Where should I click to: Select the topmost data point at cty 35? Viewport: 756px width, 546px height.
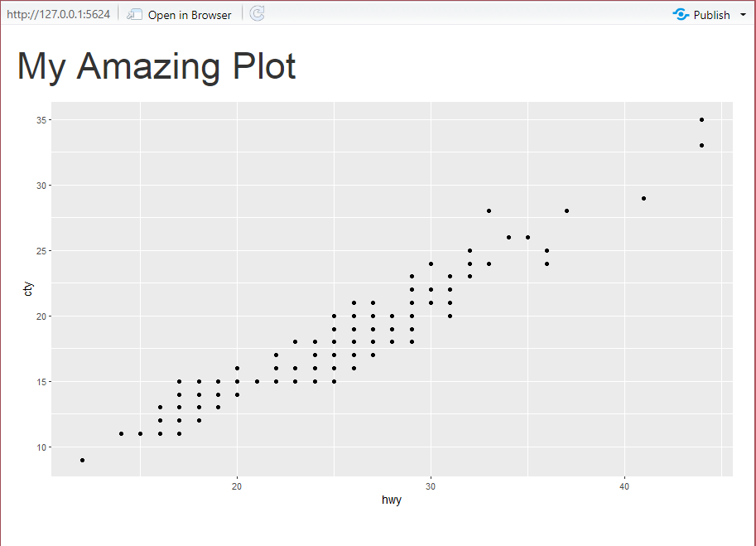701,119
